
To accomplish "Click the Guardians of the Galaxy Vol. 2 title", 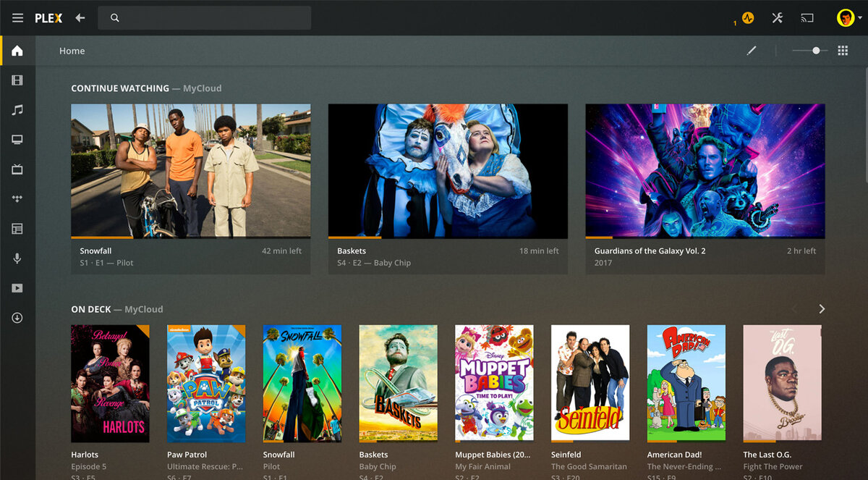I will point(650,251).
